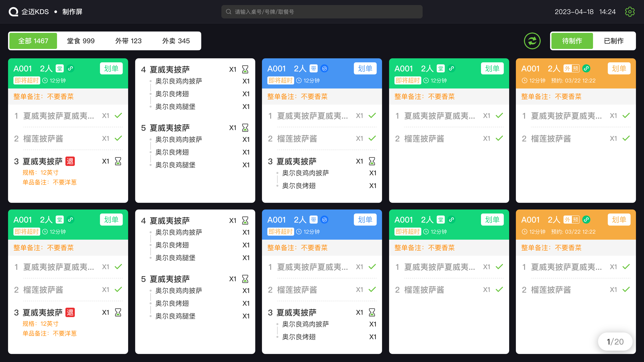Click 划单 on the bottom-row orange card

(x=619, y=219)
